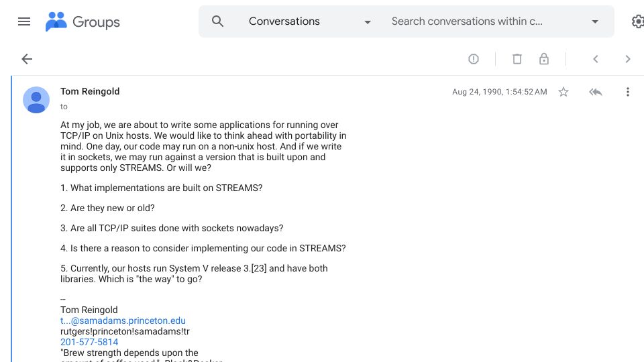Click question 1 about STREAMS implementations
The width and height of the screenshot is (644, 362).
pos(162,188)
